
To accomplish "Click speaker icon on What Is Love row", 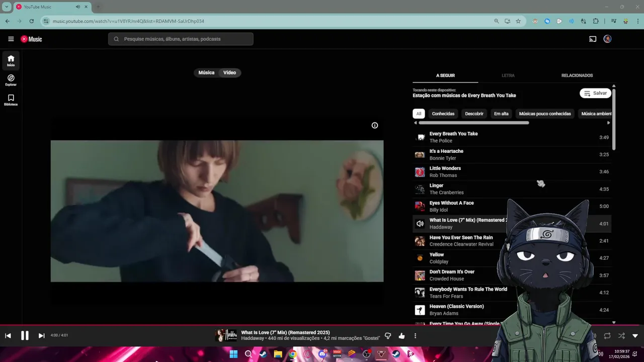I will click(x=420, y=224).
